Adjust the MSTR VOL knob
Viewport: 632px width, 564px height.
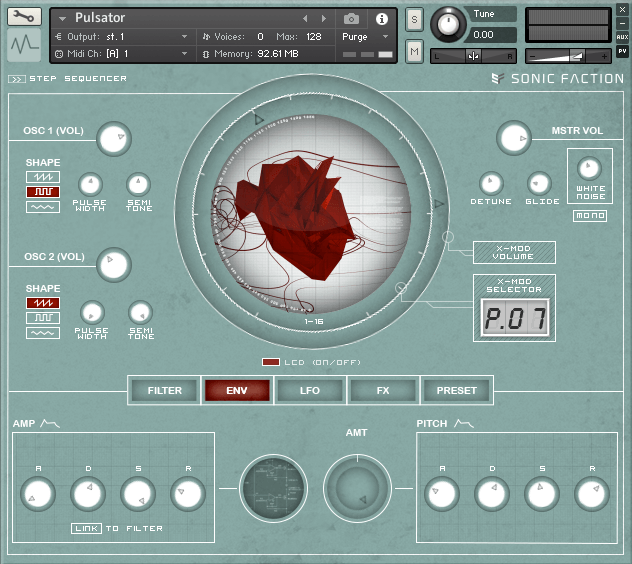pos(514,138)
